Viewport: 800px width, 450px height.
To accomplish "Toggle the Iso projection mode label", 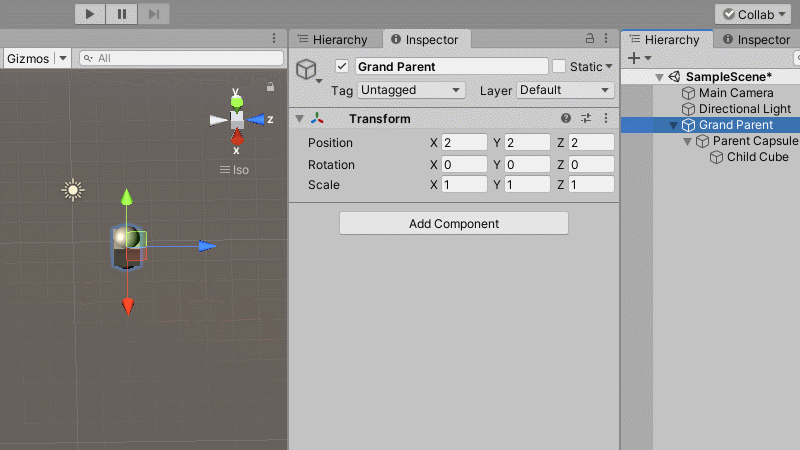I will (234, 170).
